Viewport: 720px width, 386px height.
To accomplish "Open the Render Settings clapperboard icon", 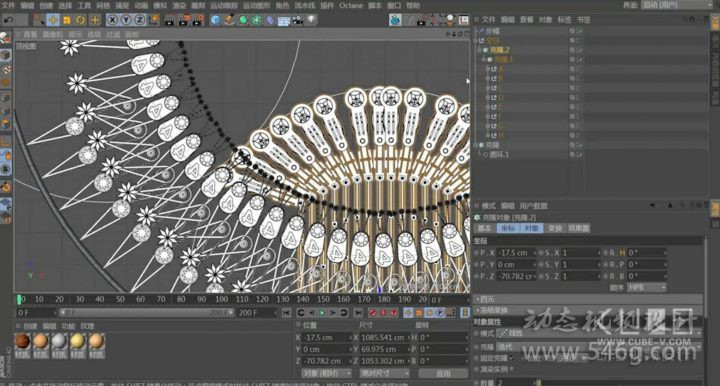I will 198,20.
